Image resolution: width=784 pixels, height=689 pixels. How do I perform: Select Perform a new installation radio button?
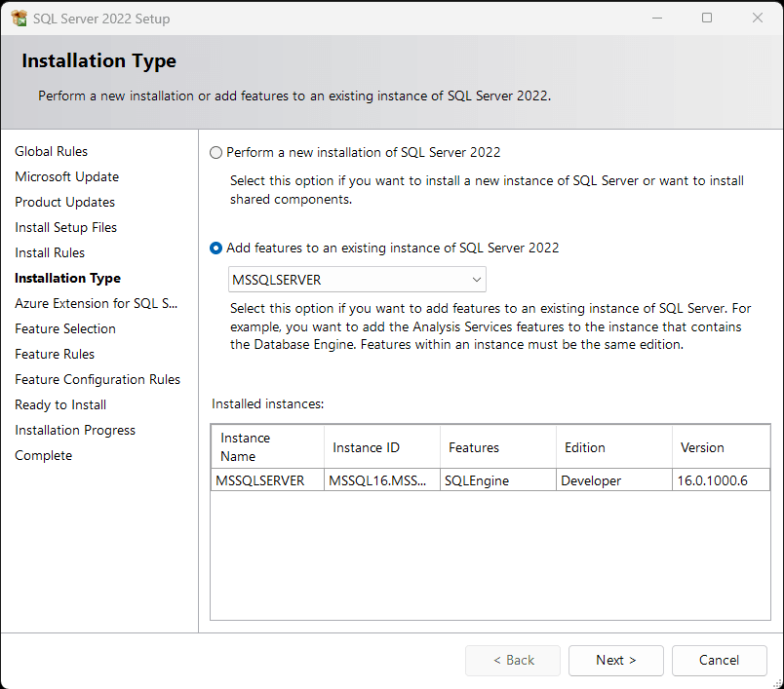[216, 152]
